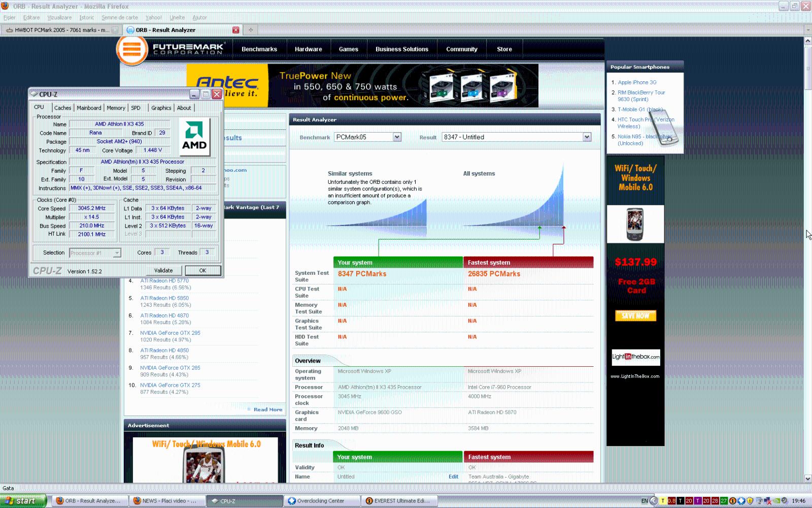Open ATI Radeon HD 5770 link
The width and height of the screenshot is (812, 508).
coord(164,280)
